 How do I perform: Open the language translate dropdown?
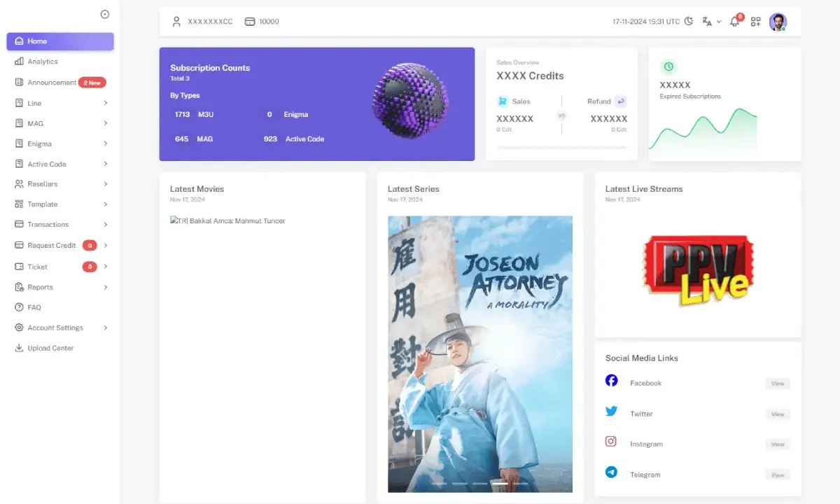pyautogui.click(x=711, y=22)
